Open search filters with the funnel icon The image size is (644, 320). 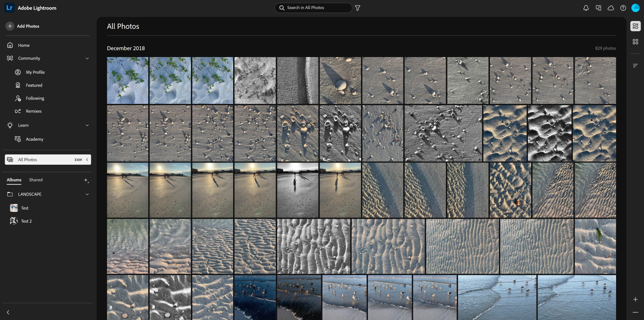pyautogui.click(x=358, y=8)
